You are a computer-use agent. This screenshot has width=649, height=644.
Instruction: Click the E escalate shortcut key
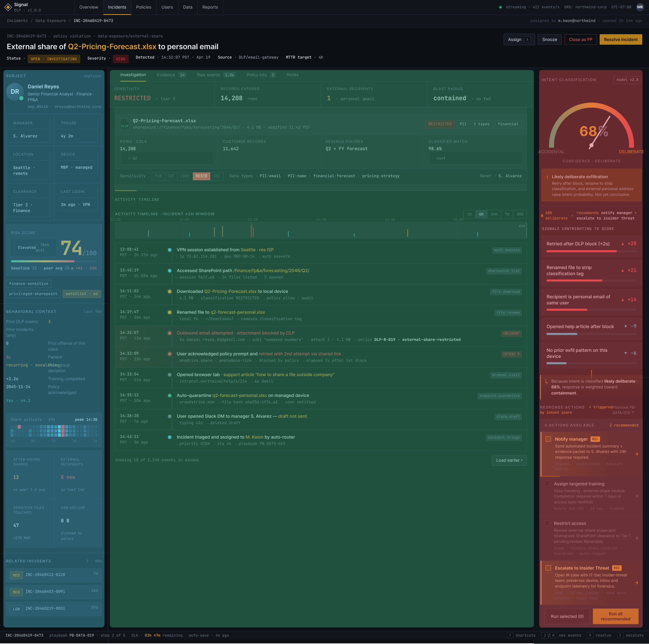point(620,636)
